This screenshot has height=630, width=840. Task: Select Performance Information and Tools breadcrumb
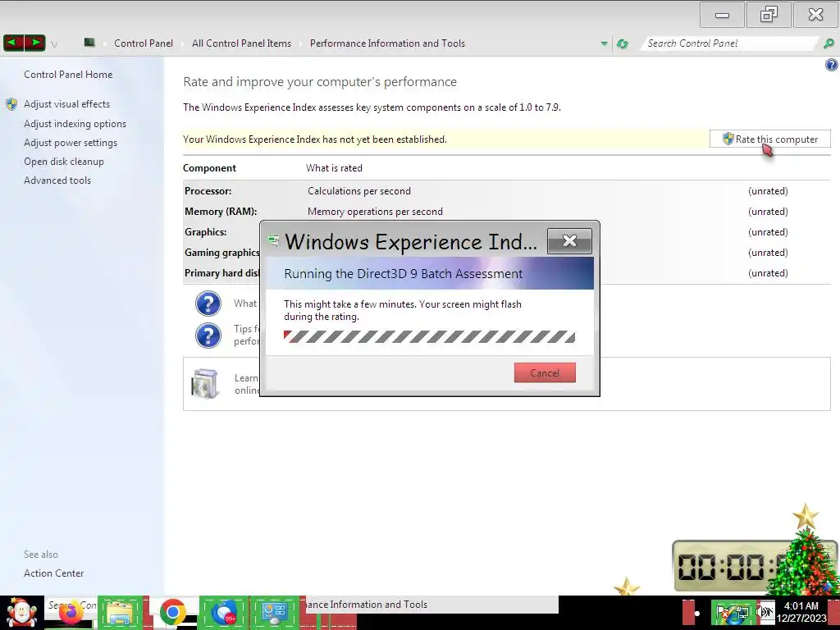pyautogui.click(x=387, y=43)
